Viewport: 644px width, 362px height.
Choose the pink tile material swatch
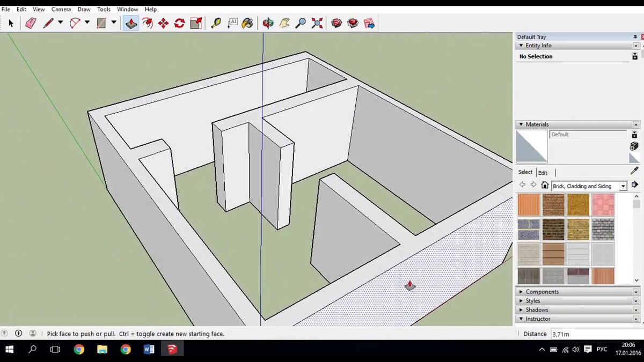click(x=603, y=205)
